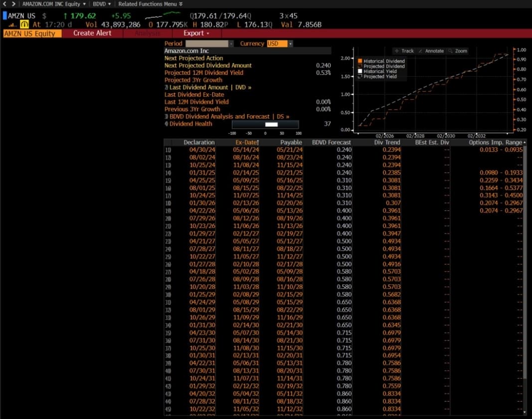Expand the Related Functions Menu
This screenshot has width=532, height=419.
pos(150,3)
